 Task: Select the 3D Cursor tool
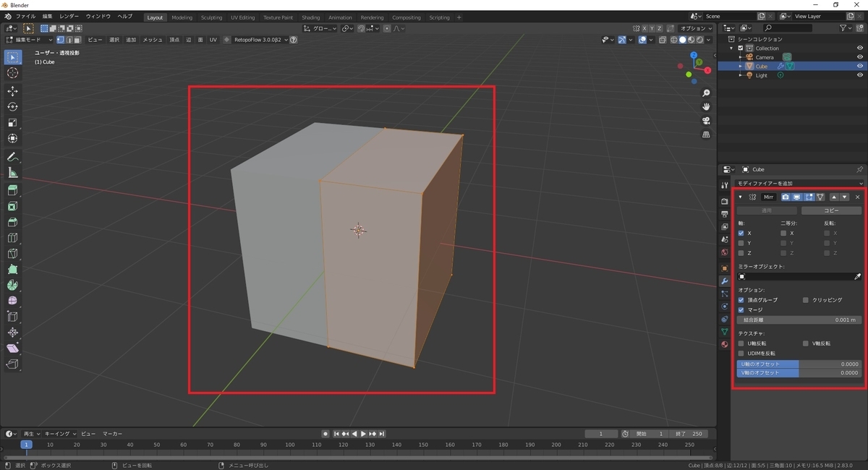click(12, 73)
